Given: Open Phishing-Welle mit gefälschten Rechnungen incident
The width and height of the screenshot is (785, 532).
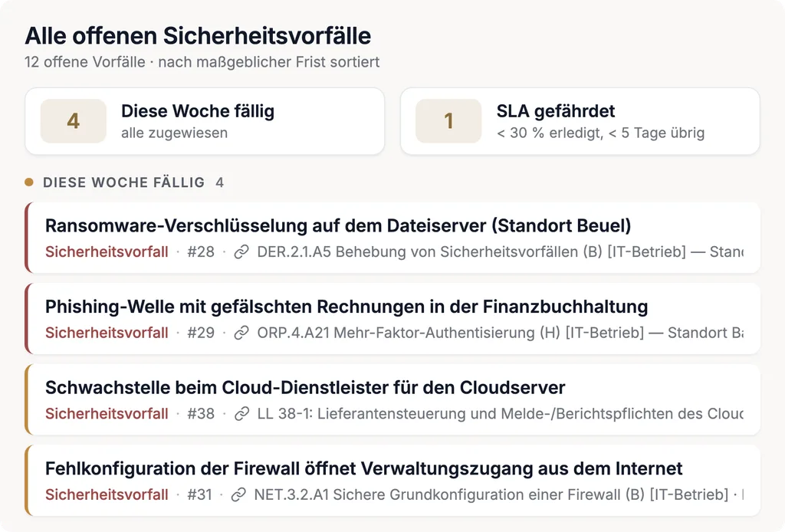Looking at the screenshot, I should [392, 319].
